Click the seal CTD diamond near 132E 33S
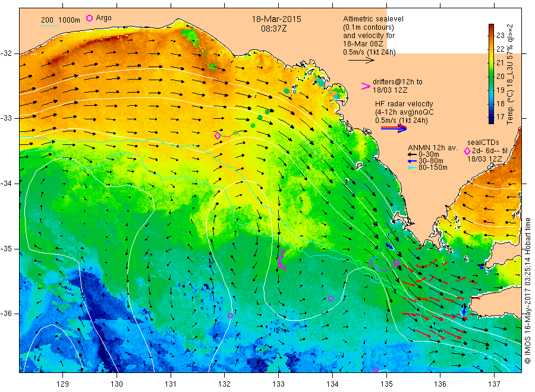 tap(218, 135)
